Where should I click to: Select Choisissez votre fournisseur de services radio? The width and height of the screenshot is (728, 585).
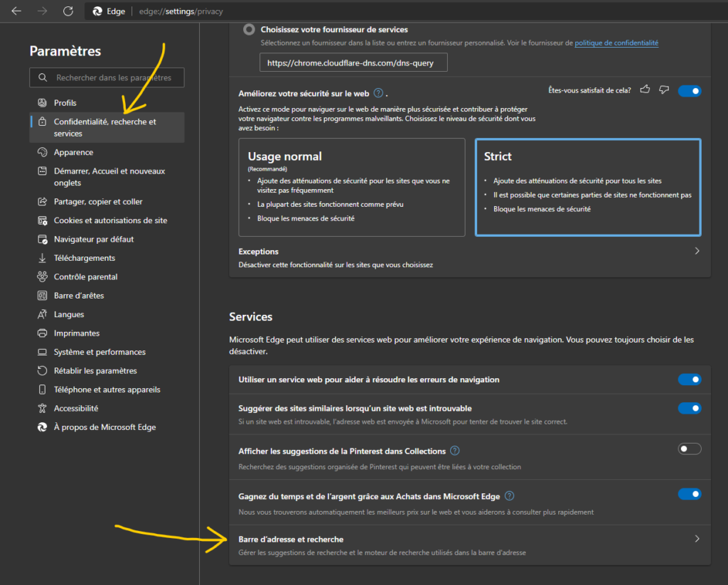point(250,29)
